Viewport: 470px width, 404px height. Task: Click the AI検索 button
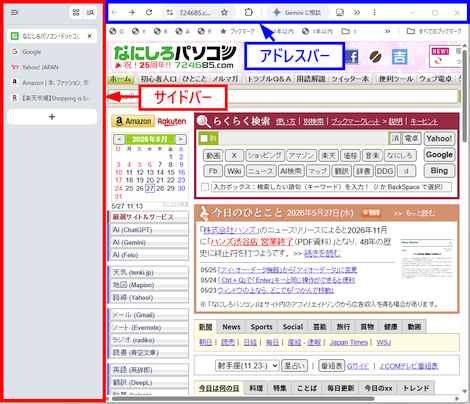[291, 171]
